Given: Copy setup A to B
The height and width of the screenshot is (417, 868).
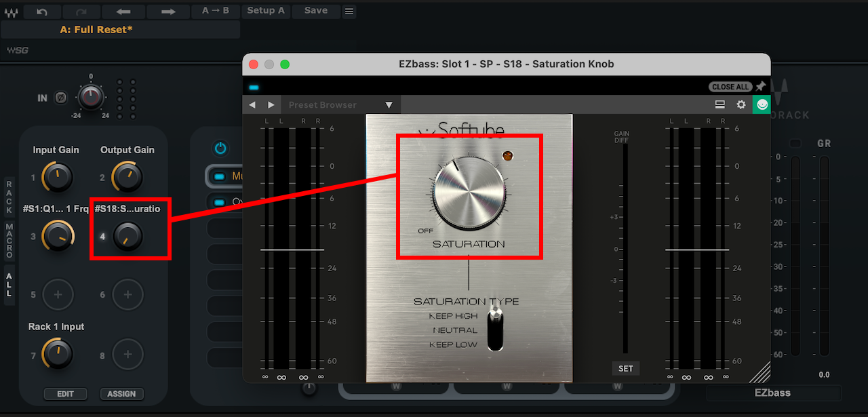Looking at the screenshot, I should [216, 11].
